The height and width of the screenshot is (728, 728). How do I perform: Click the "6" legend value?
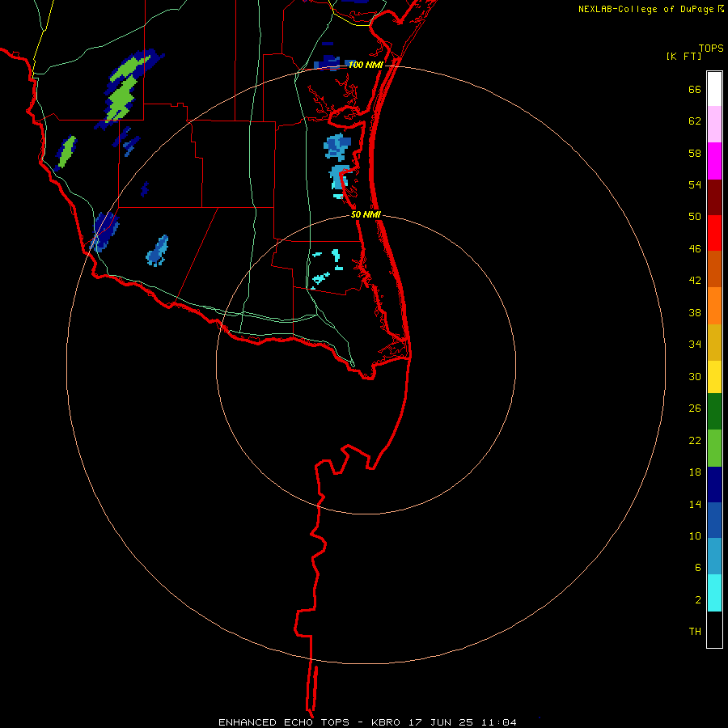click(x=698, y=568)
